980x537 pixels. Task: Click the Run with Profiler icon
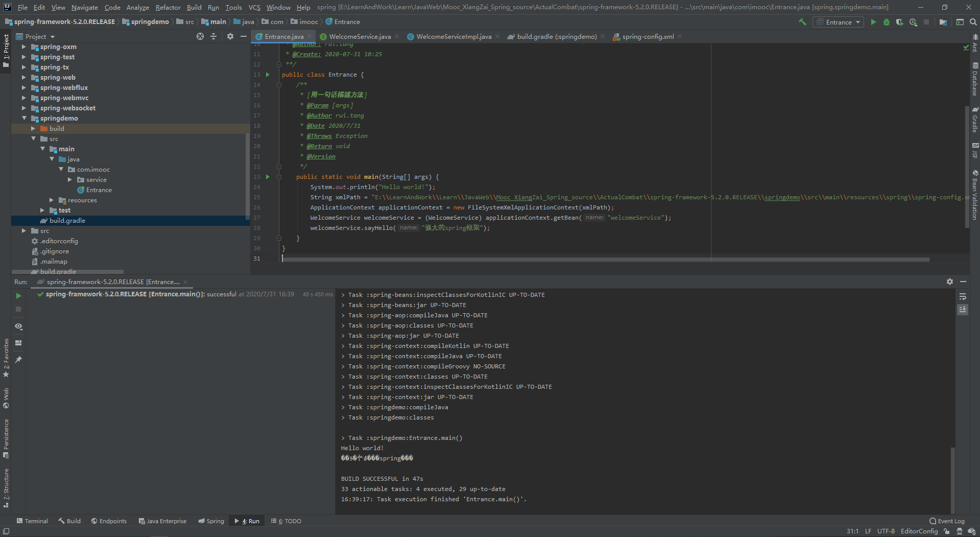tap(913, 22)
